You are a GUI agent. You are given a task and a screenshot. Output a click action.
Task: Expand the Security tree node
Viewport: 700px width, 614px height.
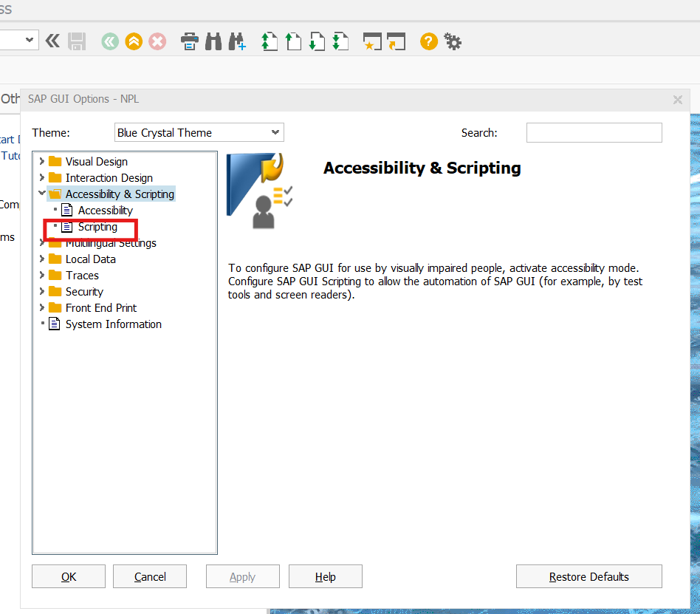point(42,291)
